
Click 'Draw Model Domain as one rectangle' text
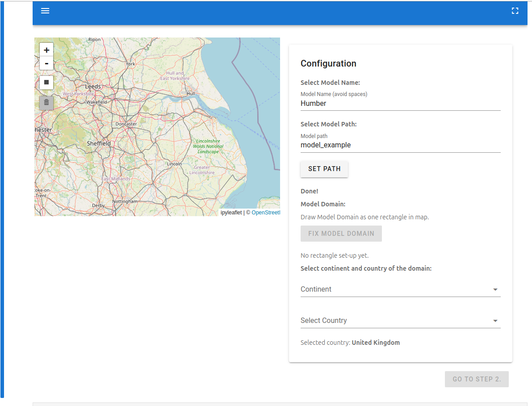click(x=365, y=217)
